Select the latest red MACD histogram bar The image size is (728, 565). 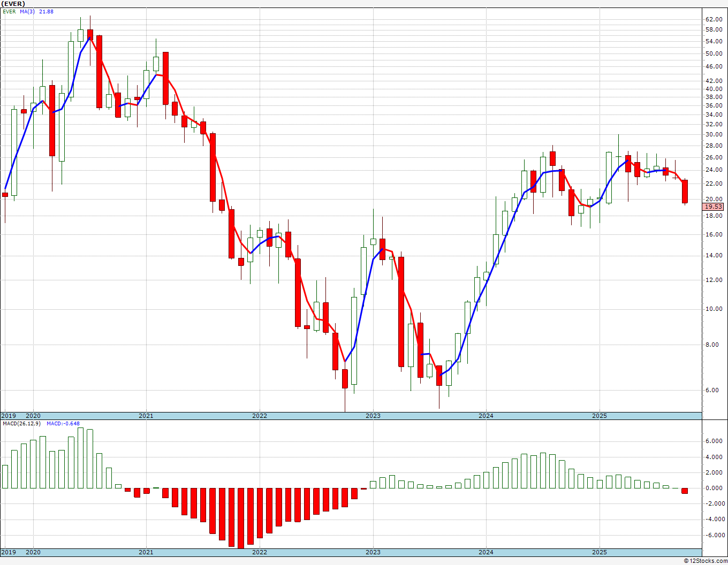click(x=685, y=491)
